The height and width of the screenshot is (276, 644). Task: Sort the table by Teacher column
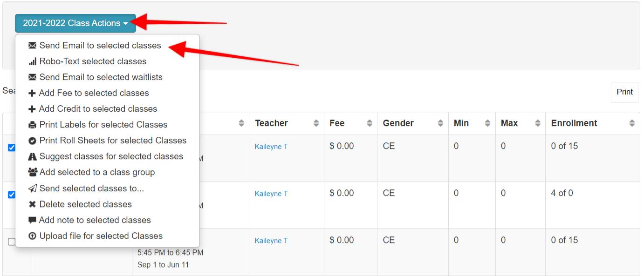[287, 123]
